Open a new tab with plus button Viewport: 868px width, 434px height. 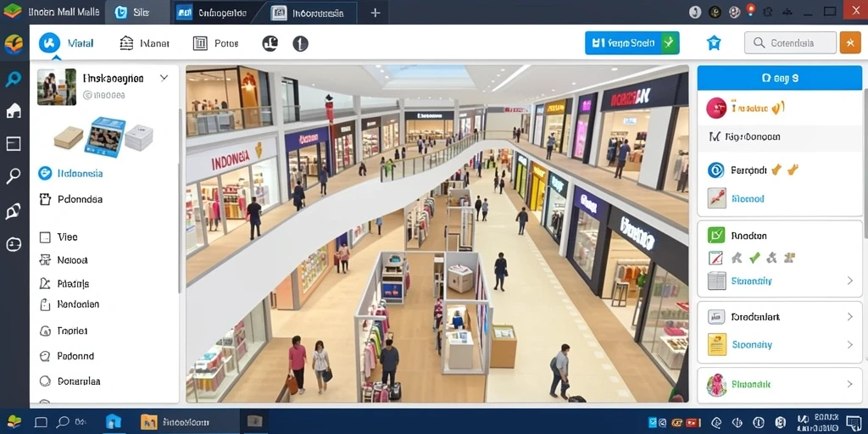[x=376, y=13]
